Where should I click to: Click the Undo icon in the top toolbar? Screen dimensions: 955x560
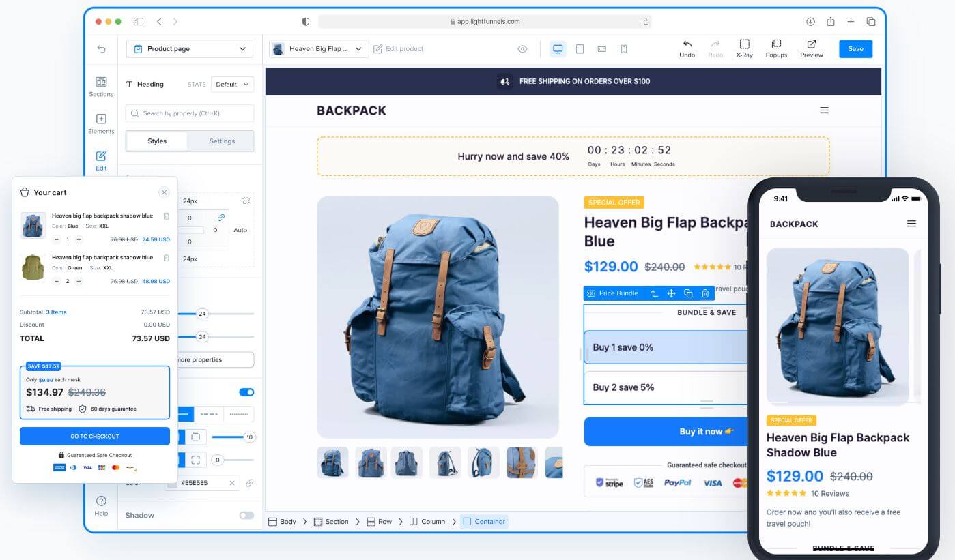pyautogui.click(x=687, y=48)
